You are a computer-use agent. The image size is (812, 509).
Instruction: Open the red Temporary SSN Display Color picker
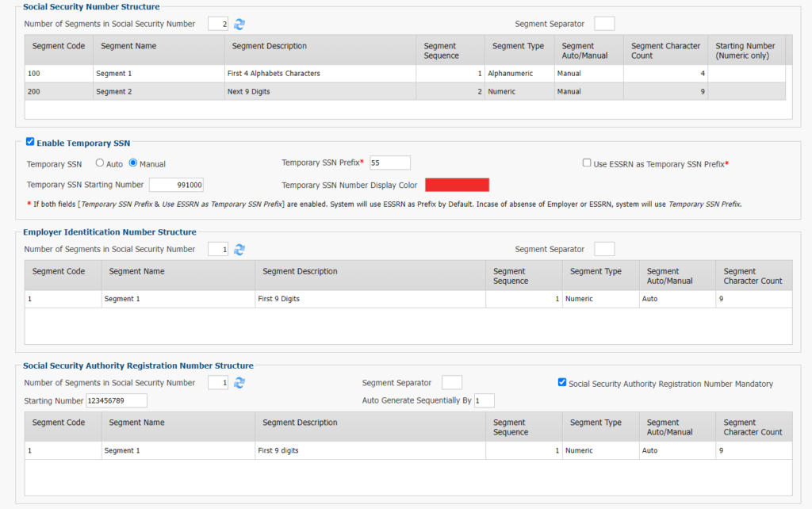click(x=457, y=184)
